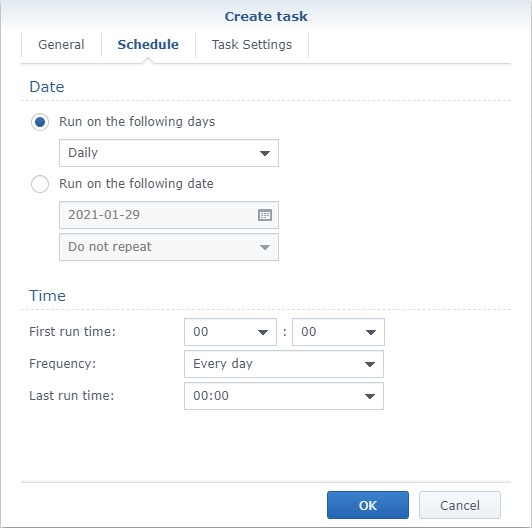This screenshot has width=532, height=528.
Task: Click the Do not repeat dropdown arrow
Action: (265, 247)
